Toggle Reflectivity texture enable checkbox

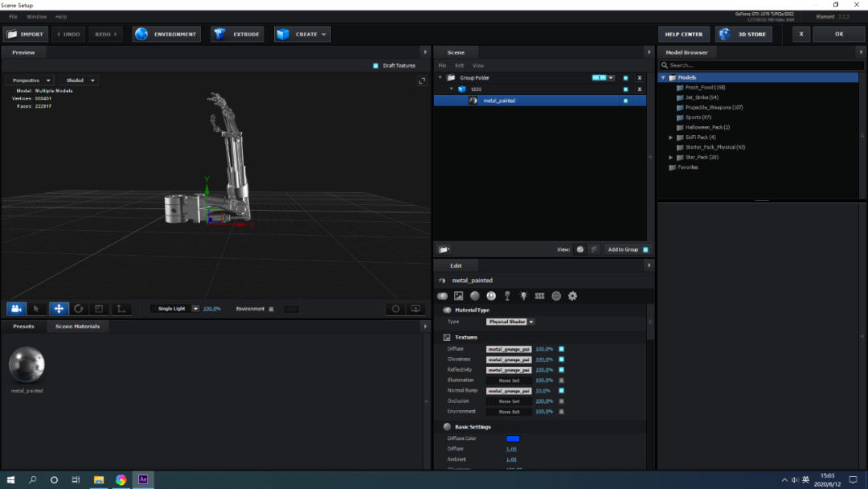(x=561, y=370)
